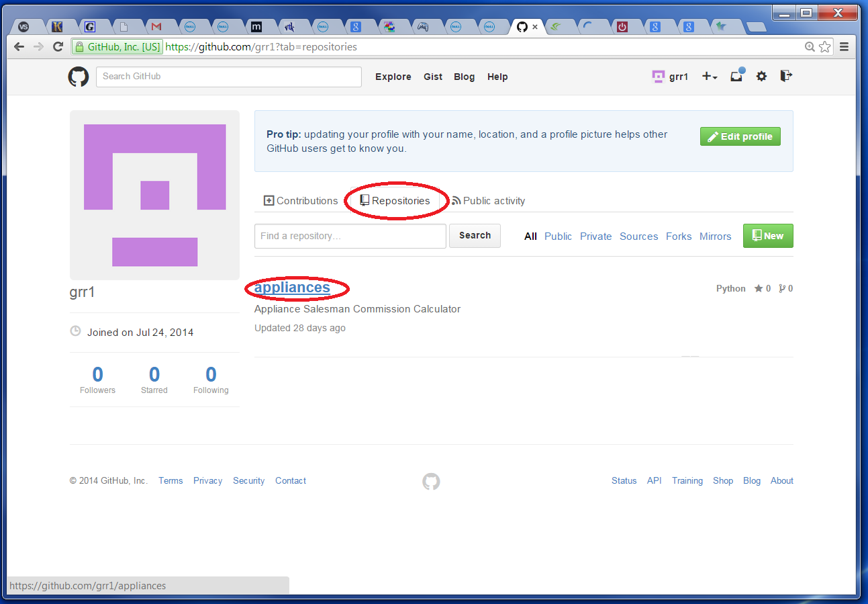
Task: Click 'Appliance Salesman Commission Calculator' description
Action: coord(357,309)
